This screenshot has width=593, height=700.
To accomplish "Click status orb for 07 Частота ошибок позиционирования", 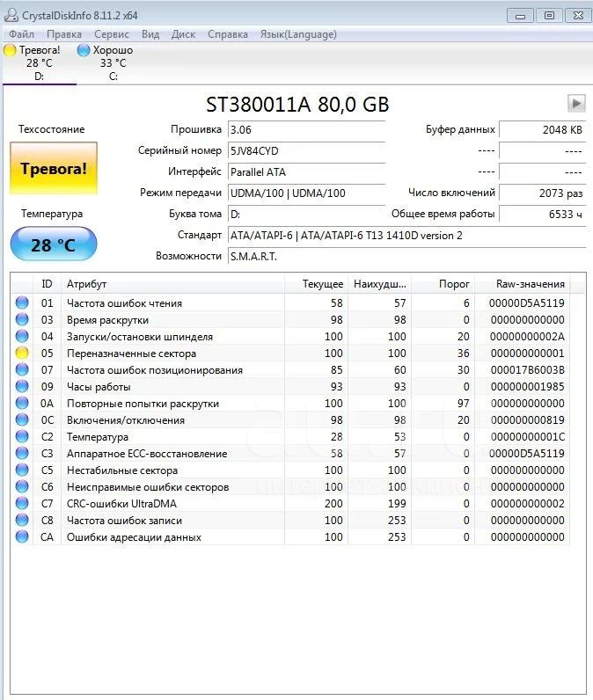I will coord(22,369).
